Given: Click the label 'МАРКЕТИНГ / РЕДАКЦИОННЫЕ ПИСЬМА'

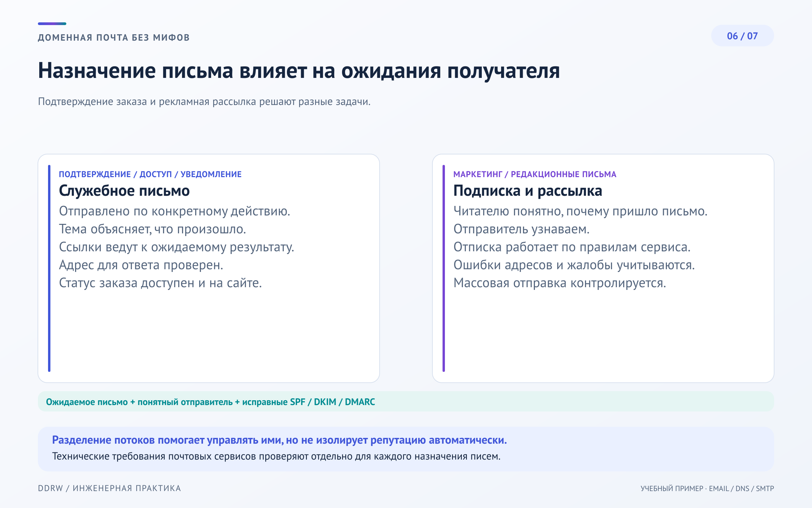Looking at the screenshot, I should coord(535,174).
